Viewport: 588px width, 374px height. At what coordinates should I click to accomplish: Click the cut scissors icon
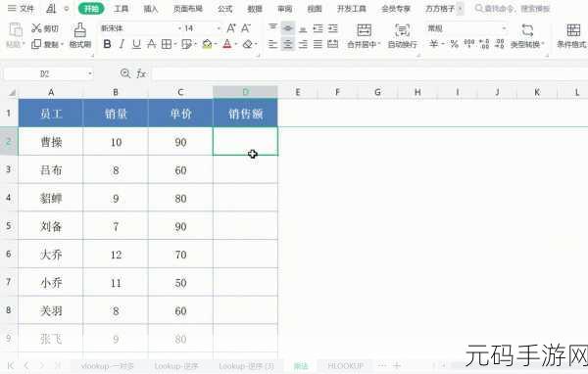pyautogui.click(x=36, y=28)
